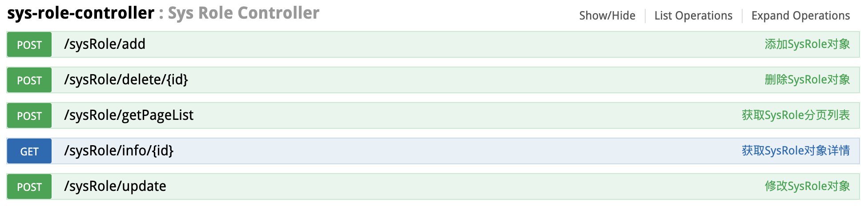Expand the /sysRole/info/{id} endpoint path
This screenshot has width=868, height=206.
point(119,151)
